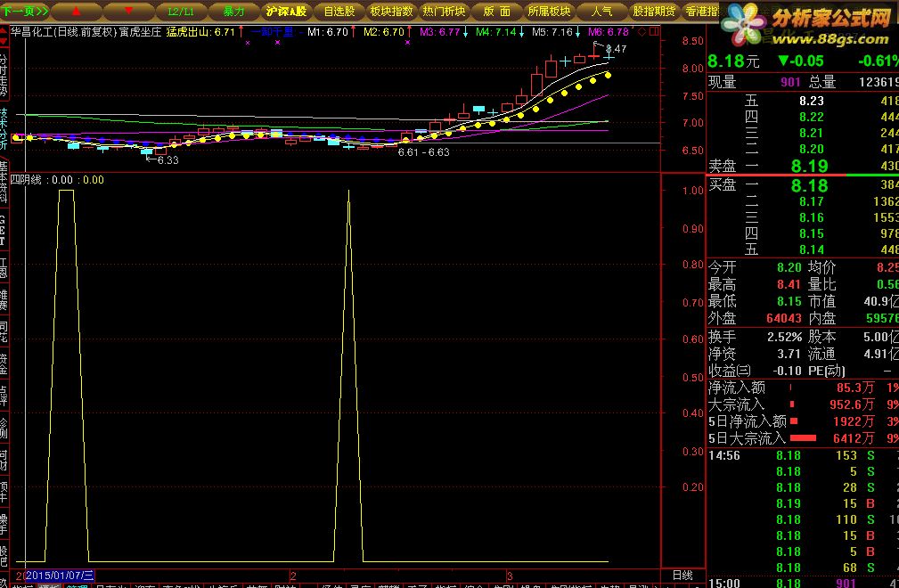899x588 pixels.
Task: Click the 14:56 trade tick row
Action: click(803, 455)
